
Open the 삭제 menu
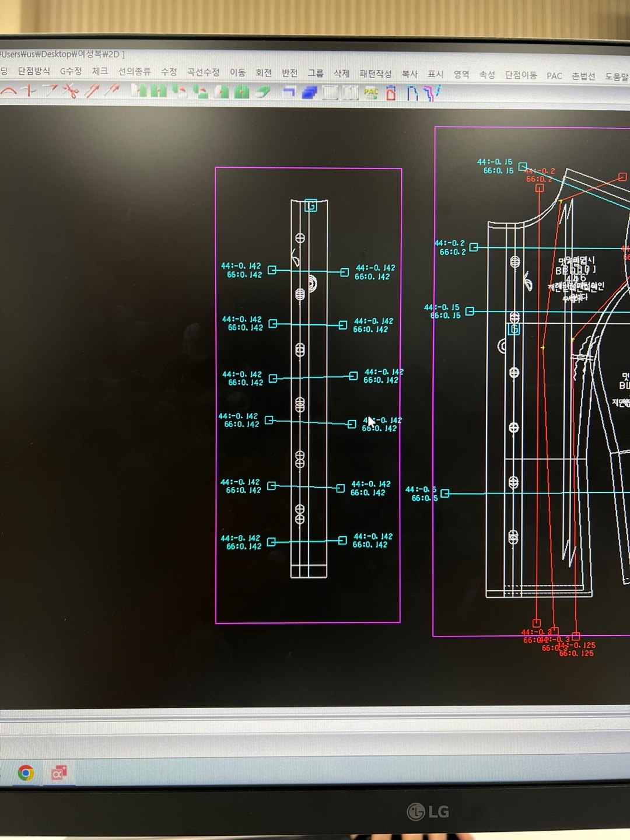pos(341,73)
